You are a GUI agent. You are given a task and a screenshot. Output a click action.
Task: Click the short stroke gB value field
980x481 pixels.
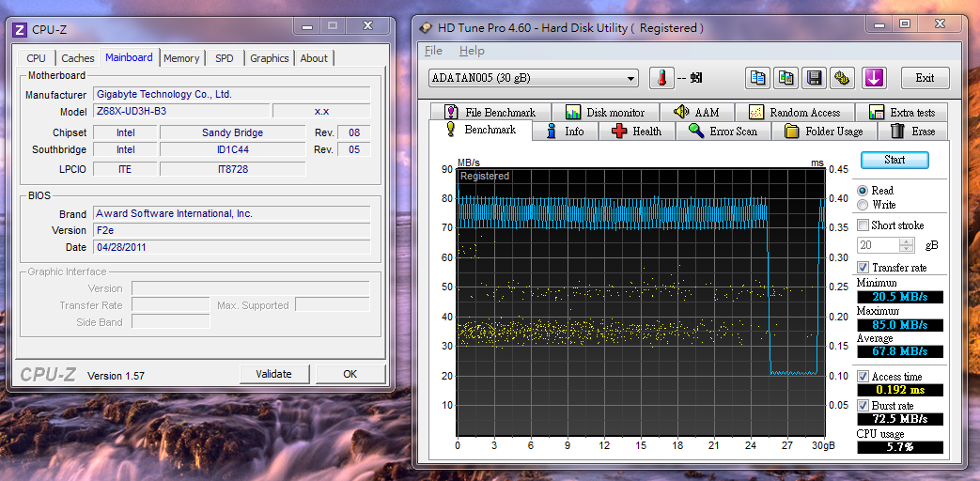tap(879, 245)
